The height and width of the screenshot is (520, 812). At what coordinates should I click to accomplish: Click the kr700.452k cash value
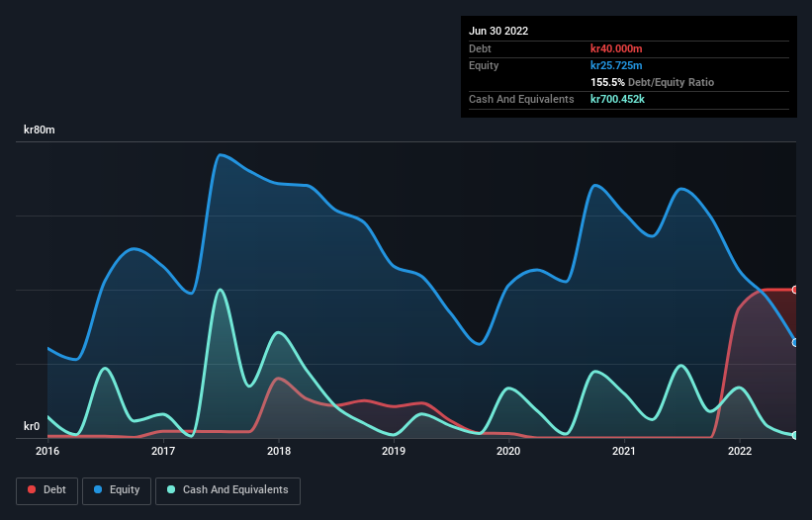point(617,99)
